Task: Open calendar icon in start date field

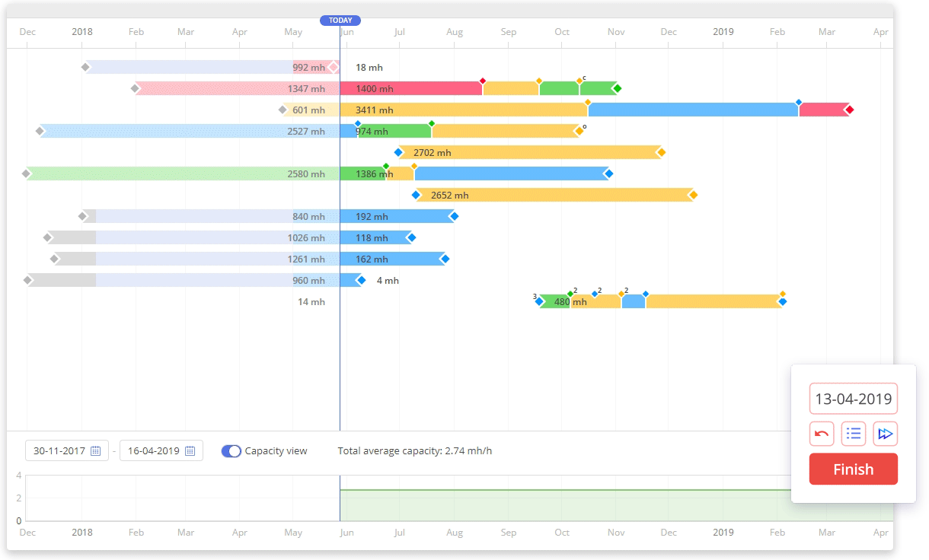Action: (96, 451)
